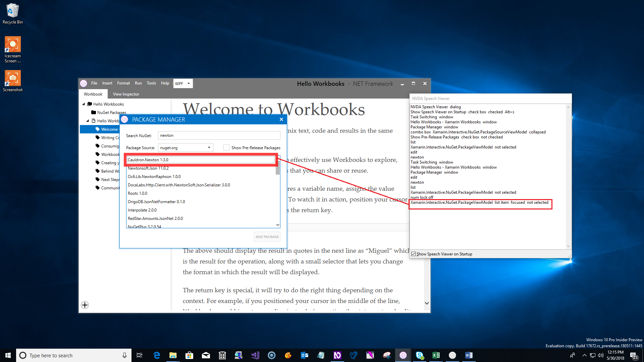The height and width of the screenshot is (362, 644).
Task: Launch Excel from the taskbar
Action: 436,355
